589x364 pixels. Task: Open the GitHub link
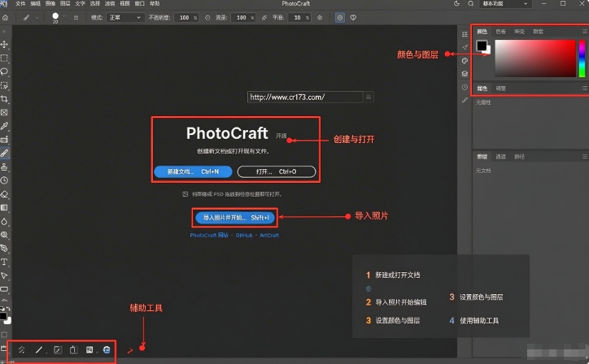click(244, 236)
